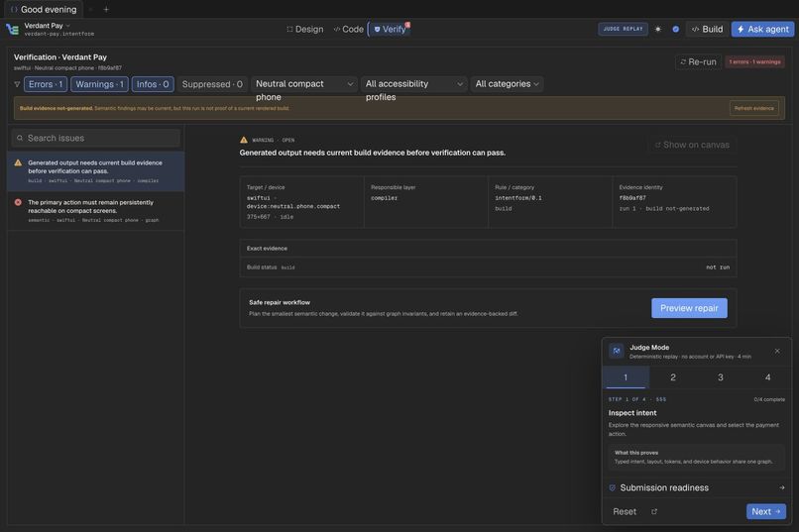Click the Refresh evidence button
This screenshot has height=532, width=799.
(754, 108)
